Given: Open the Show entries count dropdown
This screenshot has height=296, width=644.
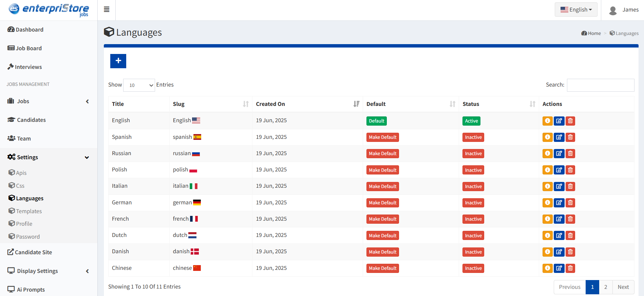Looking at the screenshot, I should [x=139, y=85].
